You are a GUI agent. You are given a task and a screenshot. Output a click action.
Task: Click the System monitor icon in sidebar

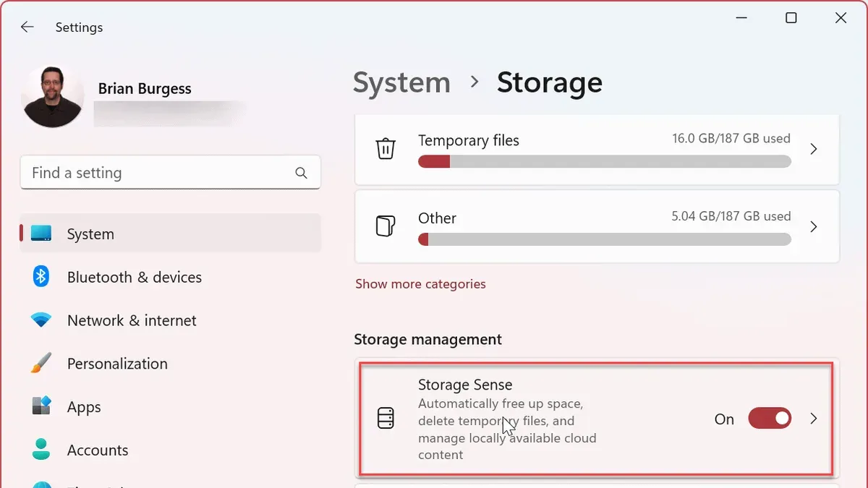pos(41,233)
